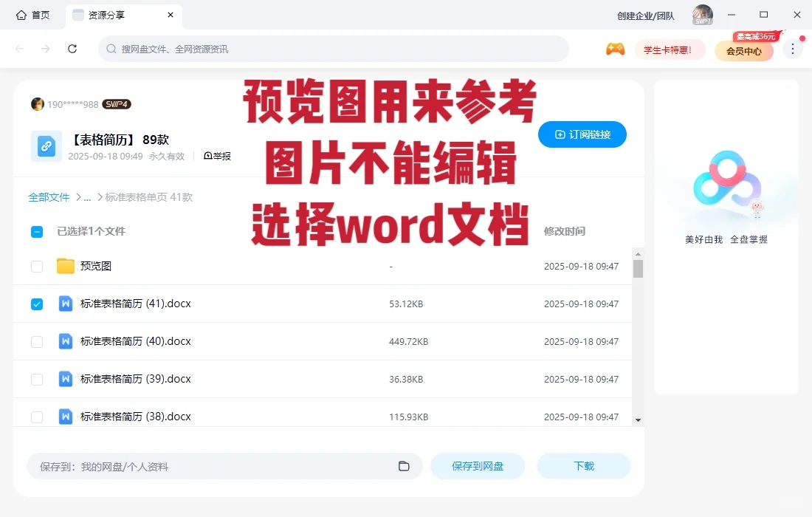Viewport: 812px width, 517px height.
Task: Open the folder picker icon in 保存到 bar
Action: (x=403, y=466)
